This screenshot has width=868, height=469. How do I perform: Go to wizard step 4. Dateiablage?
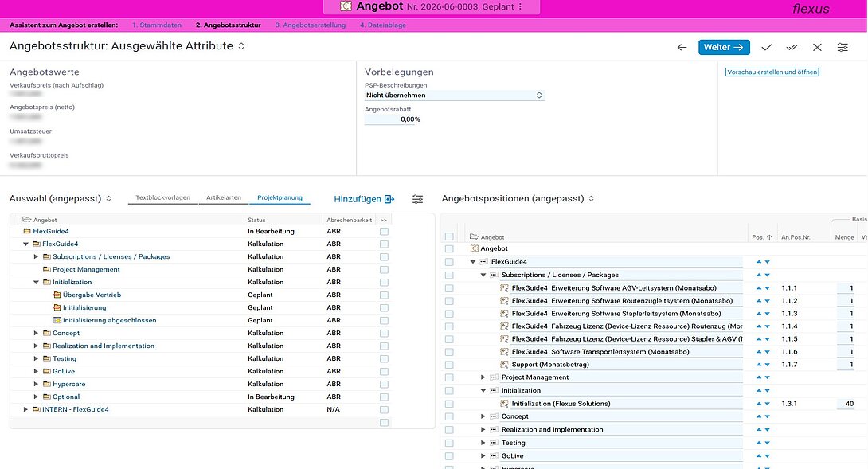(x=382, y=25)
